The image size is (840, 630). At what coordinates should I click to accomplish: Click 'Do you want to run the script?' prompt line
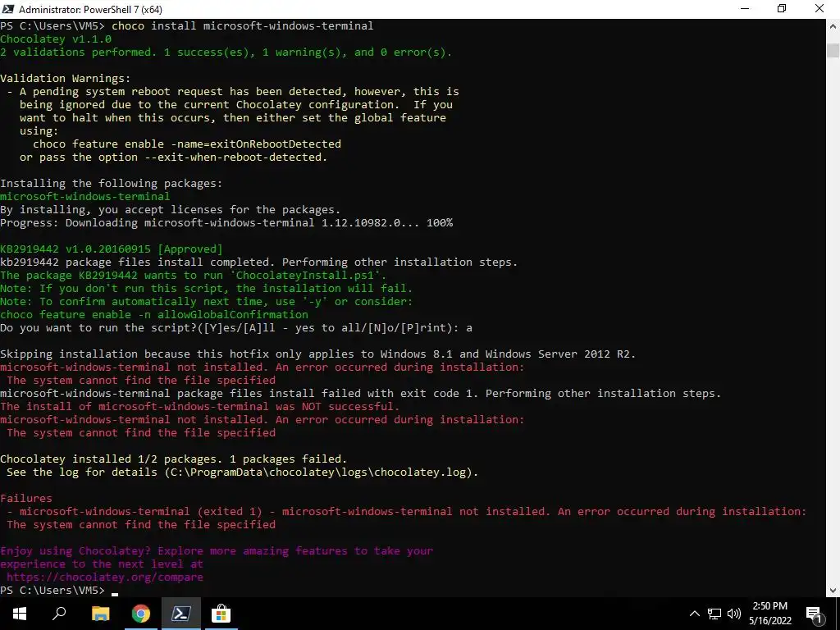tap(236, 328)
